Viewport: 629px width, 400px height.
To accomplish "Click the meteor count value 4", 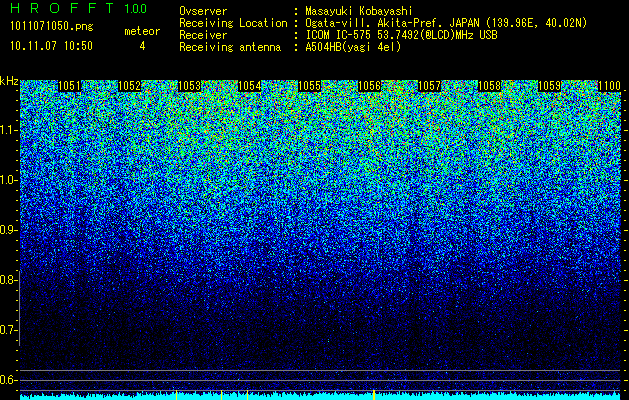I will (x=142, y=46).
